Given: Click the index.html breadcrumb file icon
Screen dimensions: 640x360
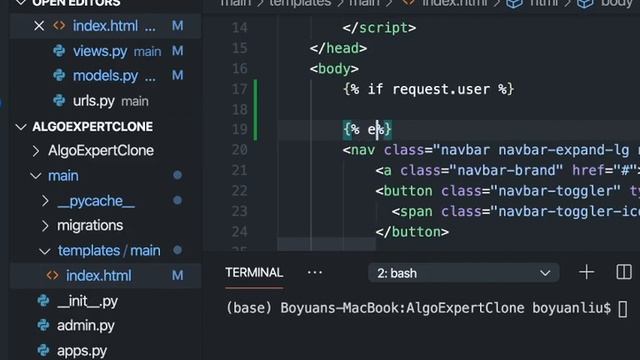Looking at the screenshot, I should [409, 3].
